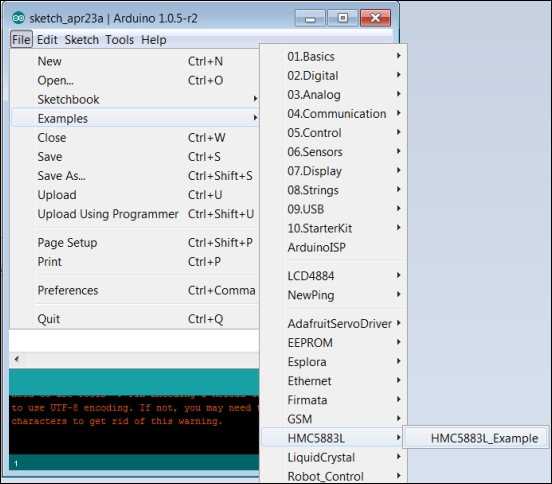Click the Arduino logo in title bar
Image resolution: width=552 pixels, height=484 pixels.
18,18
